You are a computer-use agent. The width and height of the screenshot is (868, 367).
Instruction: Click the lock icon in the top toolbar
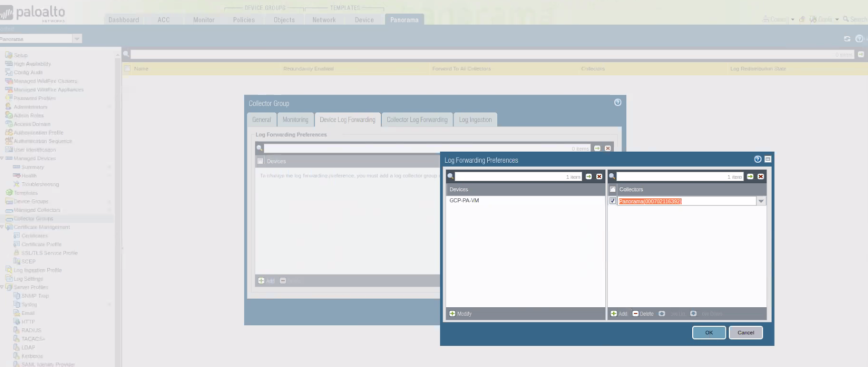(x=802, y=20)
